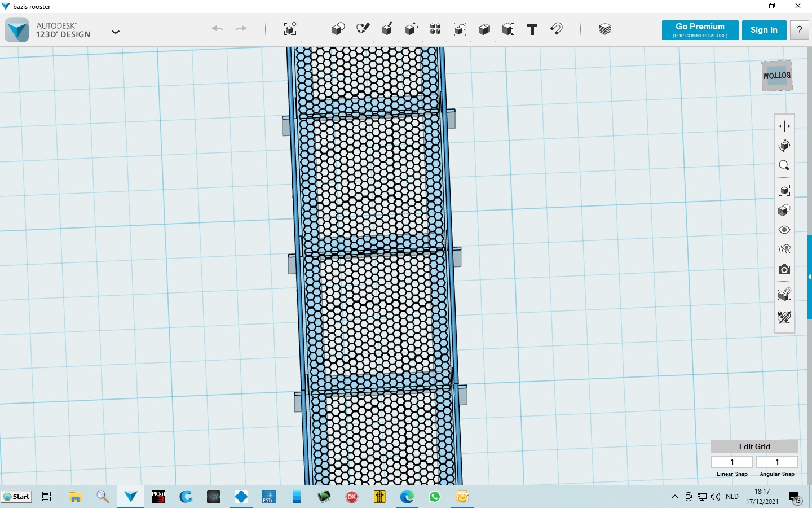
Task: Expand the side panel arrow on right edge
Action: [x=810, y=277]
